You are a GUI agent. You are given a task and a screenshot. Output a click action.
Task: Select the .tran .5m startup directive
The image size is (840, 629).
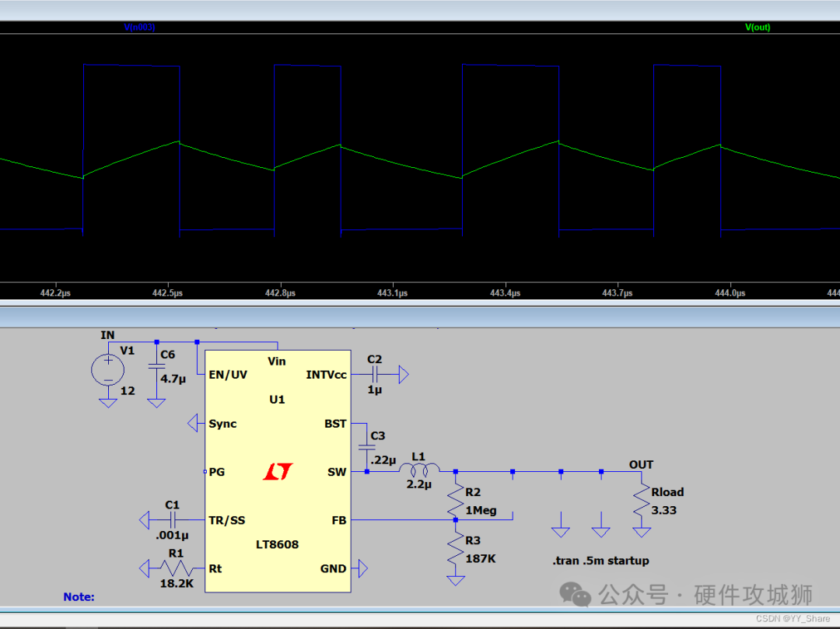pyautogui.click(x=600, y=561)
